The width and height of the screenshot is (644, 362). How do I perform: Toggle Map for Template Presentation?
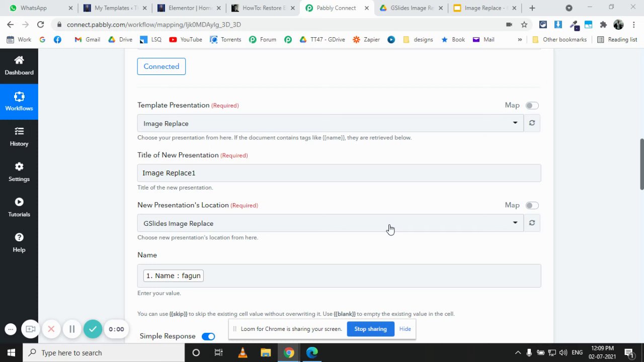tap(532, 106)
